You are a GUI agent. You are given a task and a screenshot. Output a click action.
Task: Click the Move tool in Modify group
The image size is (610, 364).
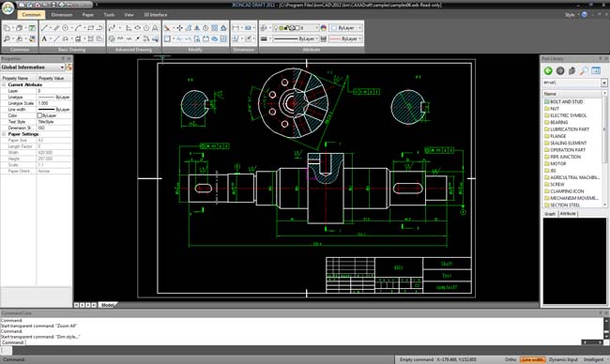click(x=179, y=28)
